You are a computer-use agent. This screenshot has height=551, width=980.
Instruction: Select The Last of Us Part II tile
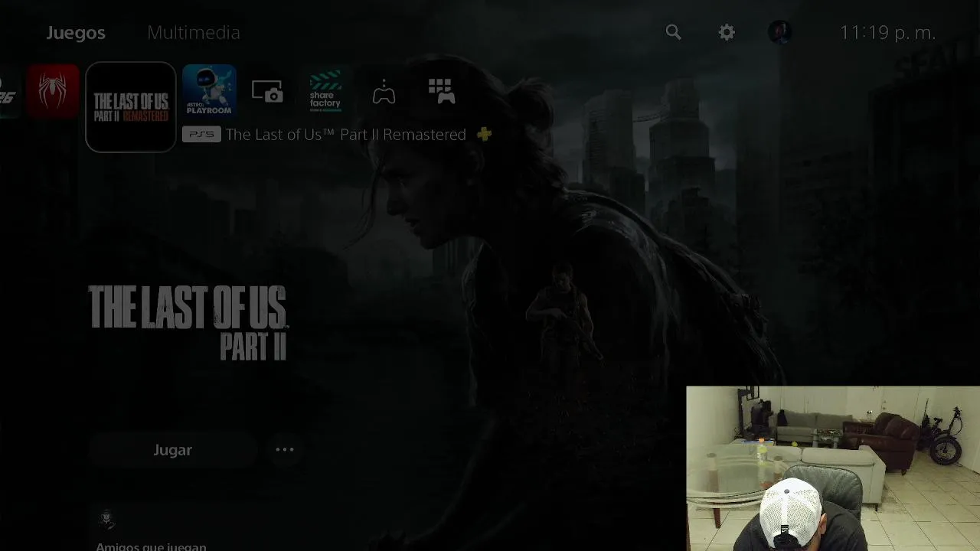131,107
